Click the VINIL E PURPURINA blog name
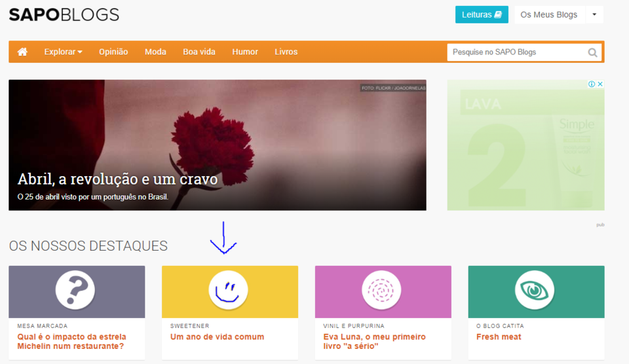This screenshot has width=629, height=364. point(354,326)
